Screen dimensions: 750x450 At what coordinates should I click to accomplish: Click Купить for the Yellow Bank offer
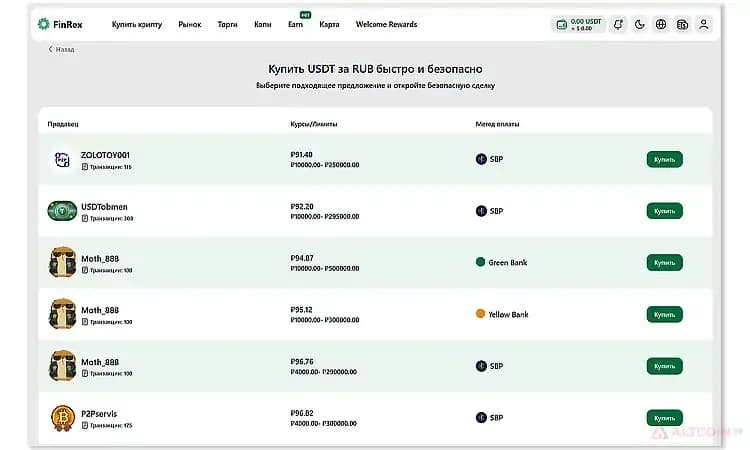664,315
